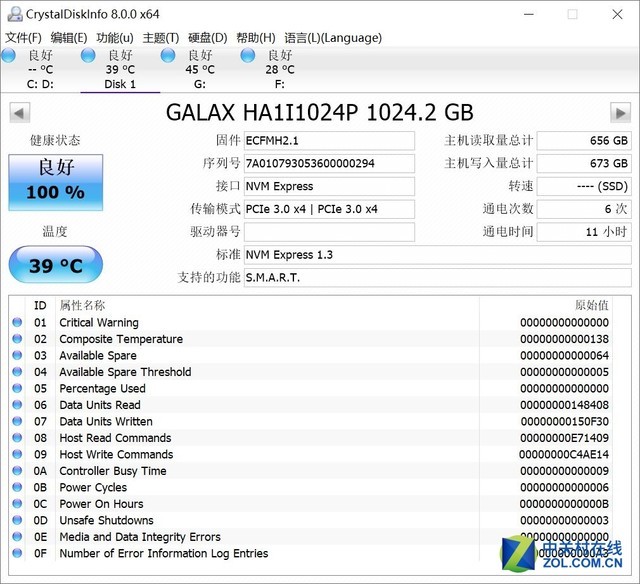Viewport: 640px width, 584px height.
Task: Click the blue health orb above G:
Action: [x=168, y=56]
